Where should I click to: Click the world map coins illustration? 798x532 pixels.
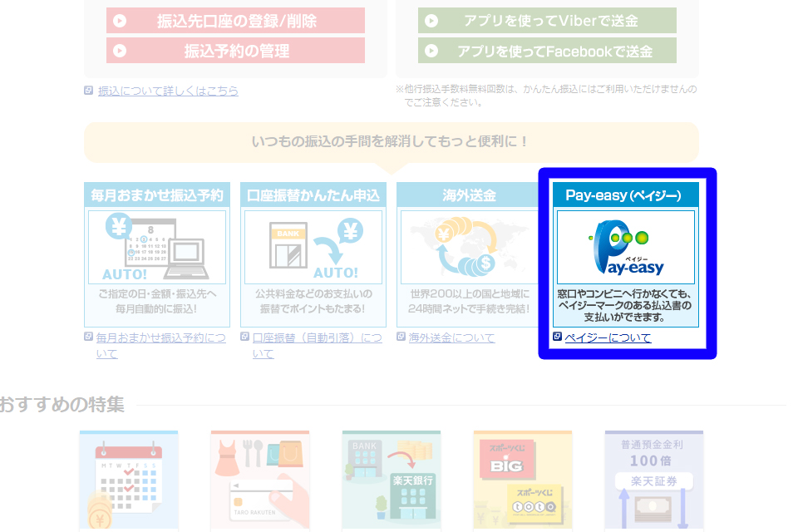[x=469, y=248]
